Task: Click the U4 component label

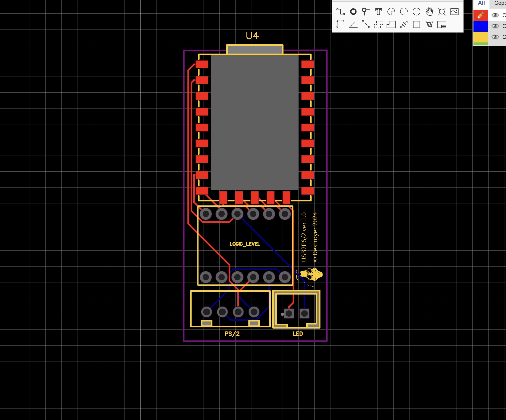Action: (252, 36)
